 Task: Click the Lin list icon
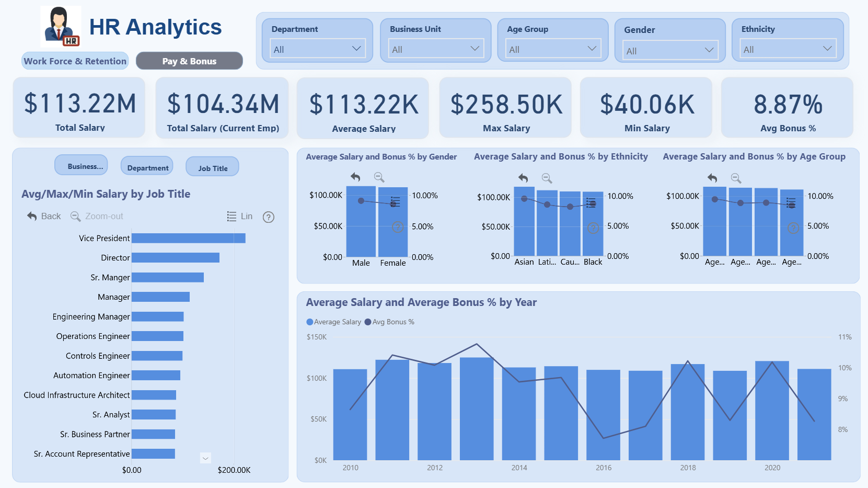(x=232, y=216)
